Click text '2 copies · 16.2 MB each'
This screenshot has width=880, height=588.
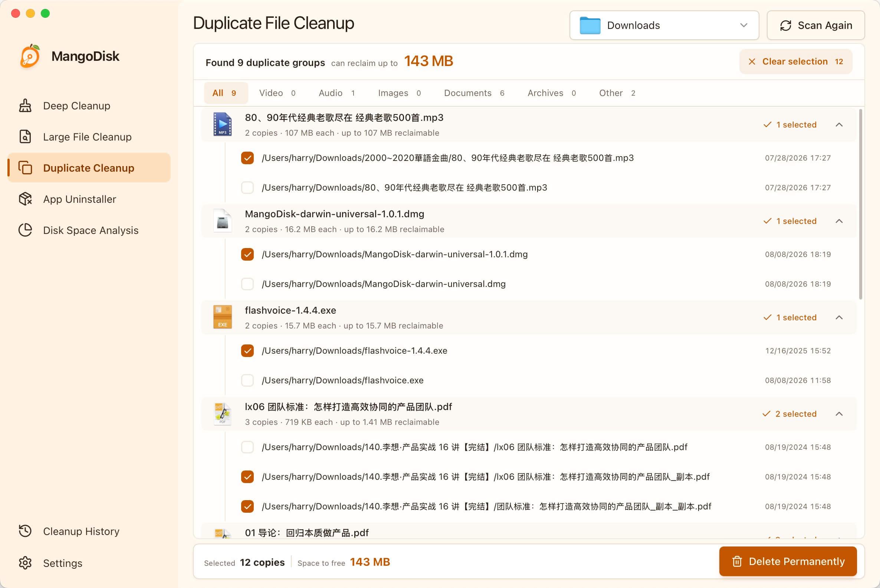click(x=291, y=229)
